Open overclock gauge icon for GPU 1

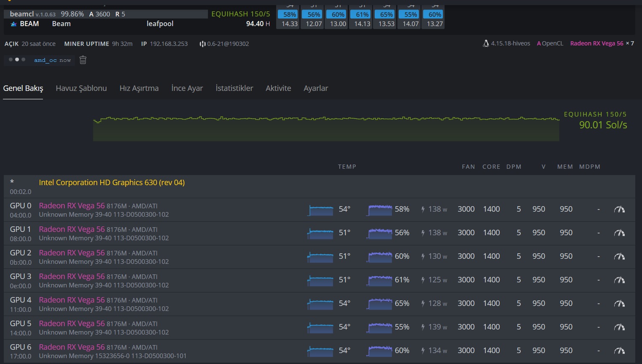pyautogui.click(x=619, y=233)
